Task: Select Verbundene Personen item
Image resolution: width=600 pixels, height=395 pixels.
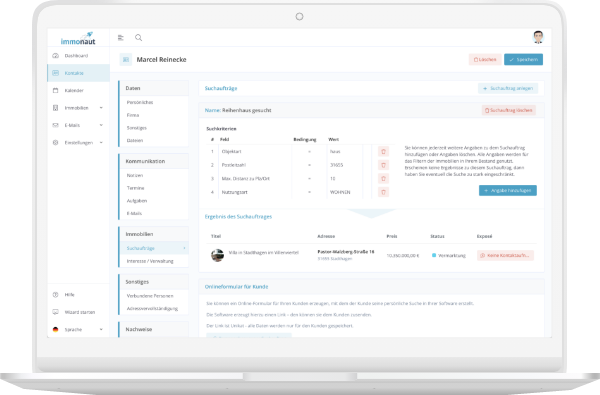Action: [x=150, y=296]
